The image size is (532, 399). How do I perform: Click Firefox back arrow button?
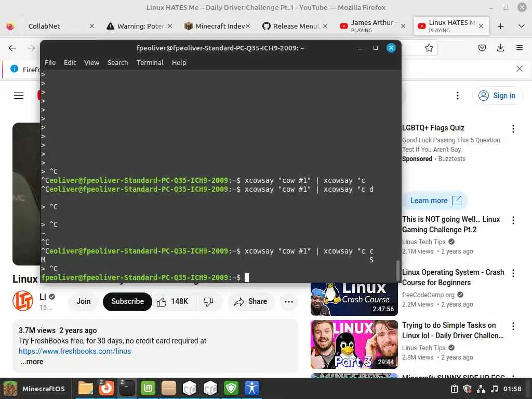click(x=12, y=48)
